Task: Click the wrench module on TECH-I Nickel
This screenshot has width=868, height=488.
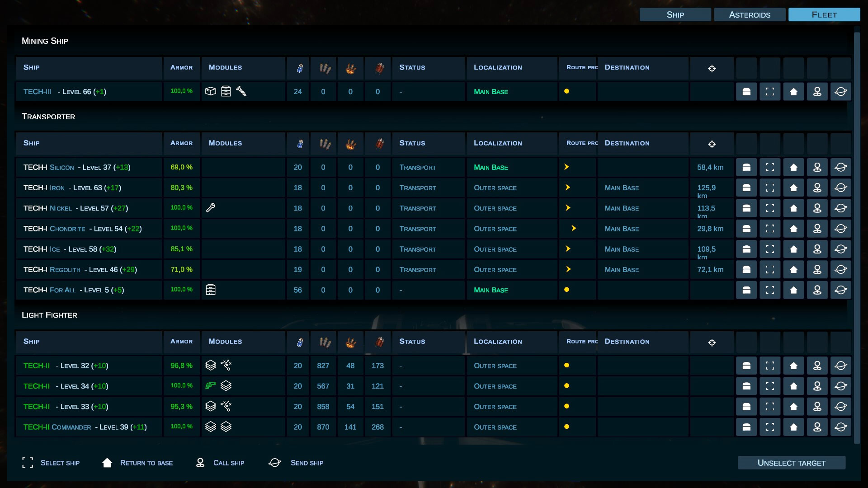Action: pyautogui.click(x=211, y=208)
